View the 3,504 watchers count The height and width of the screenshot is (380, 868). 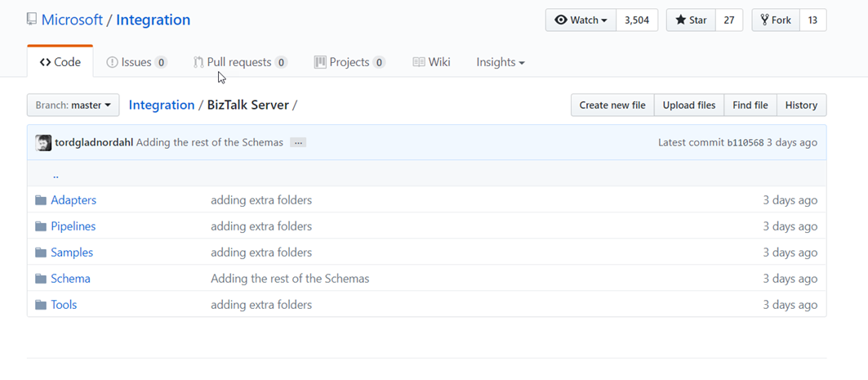[x=636, y=20]
